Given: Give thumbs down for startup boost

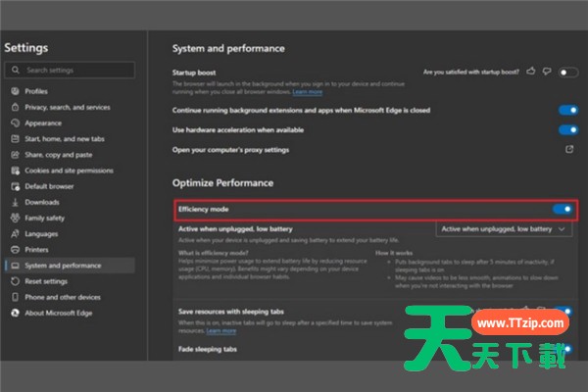Looking at the screenshot, I should (547, 72).
